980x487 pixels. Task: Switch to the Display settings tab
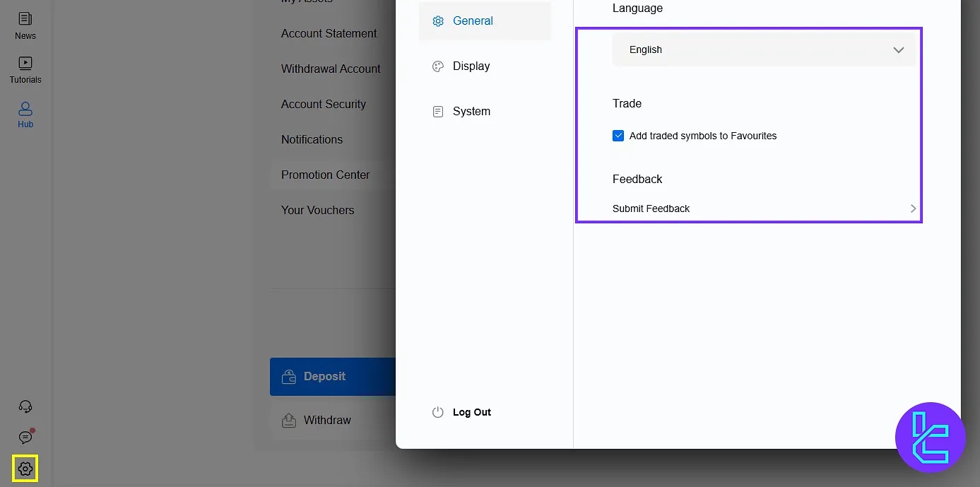(x=471, y=66)
